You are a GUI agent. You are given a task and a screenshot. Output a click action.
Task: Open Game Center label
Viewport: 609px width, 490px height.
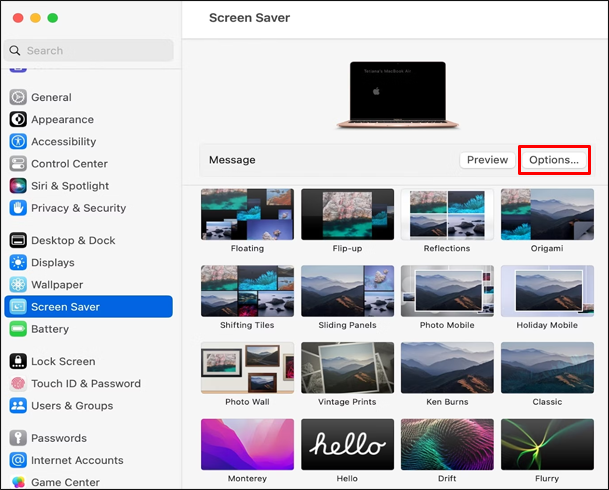(66, 482)
